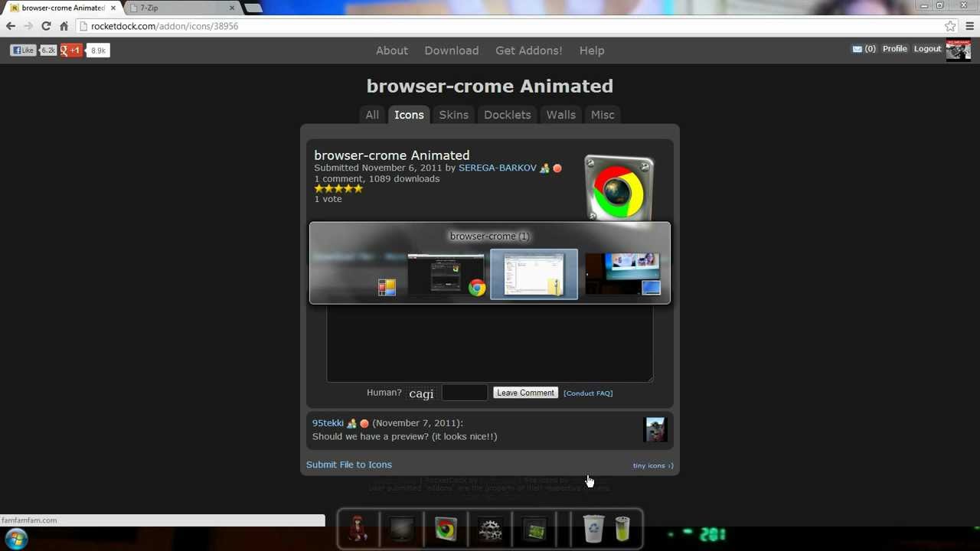Click the Google +1 button
Screen dimensions: 980x551
coord(71,51)
